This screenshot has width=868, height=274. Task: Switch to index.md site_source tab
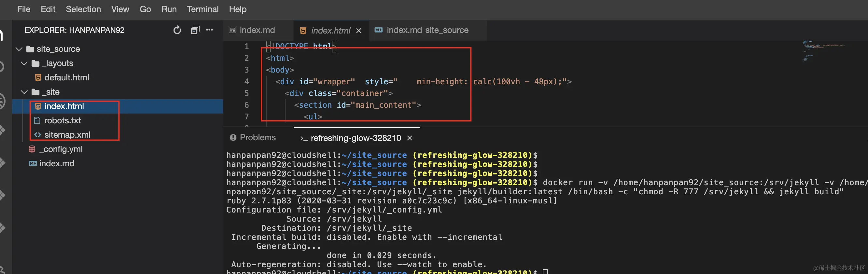[427, 30]
